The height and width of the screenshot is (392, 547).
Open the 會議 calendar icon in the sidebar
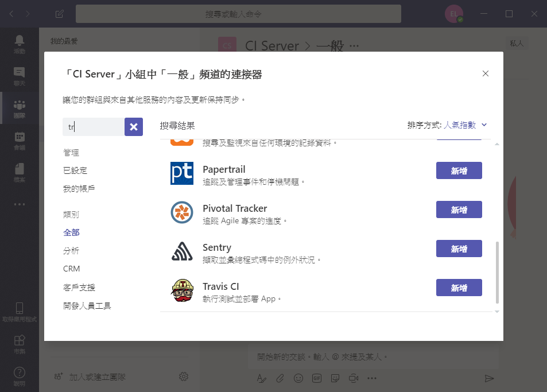click(19, 141)
